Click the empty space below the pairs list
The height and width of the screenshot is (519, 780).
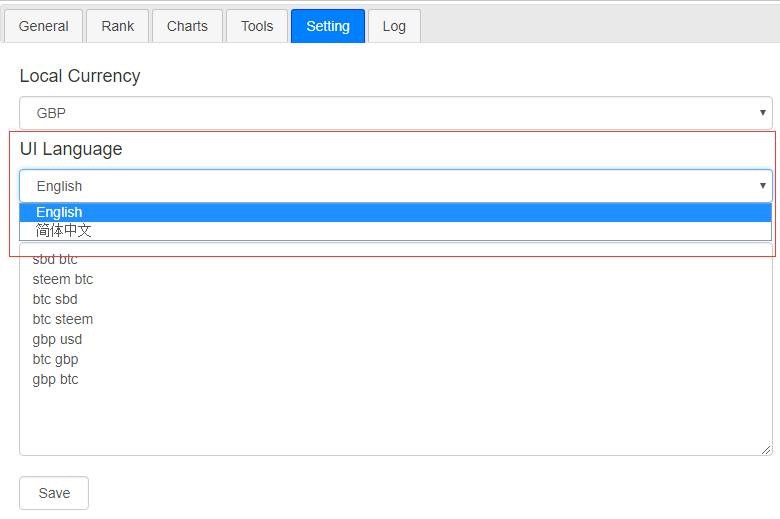pos(395,420)
